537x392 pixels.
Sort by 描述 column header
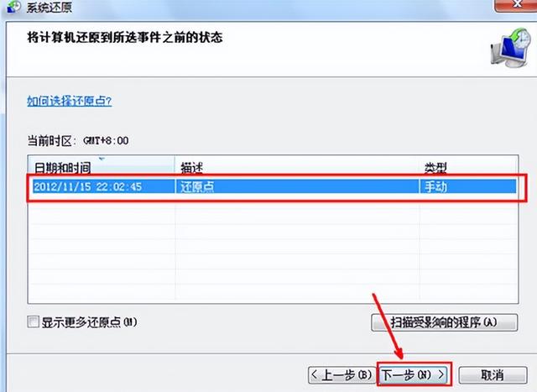297,167
